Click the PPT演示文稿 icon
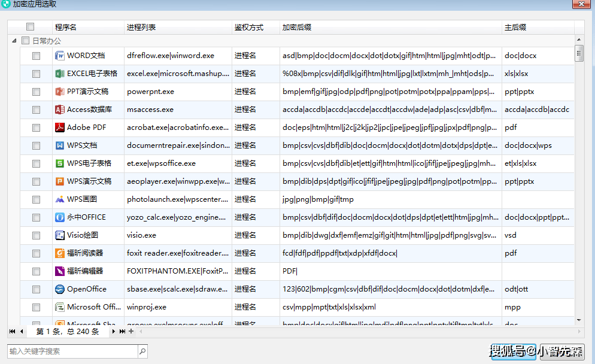 click(60, 92)
